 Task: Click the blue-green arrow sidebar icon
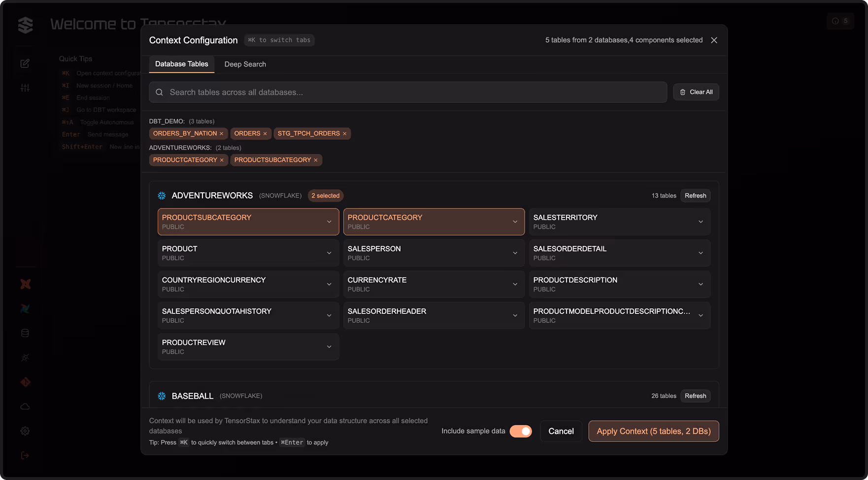click(25, 309)
